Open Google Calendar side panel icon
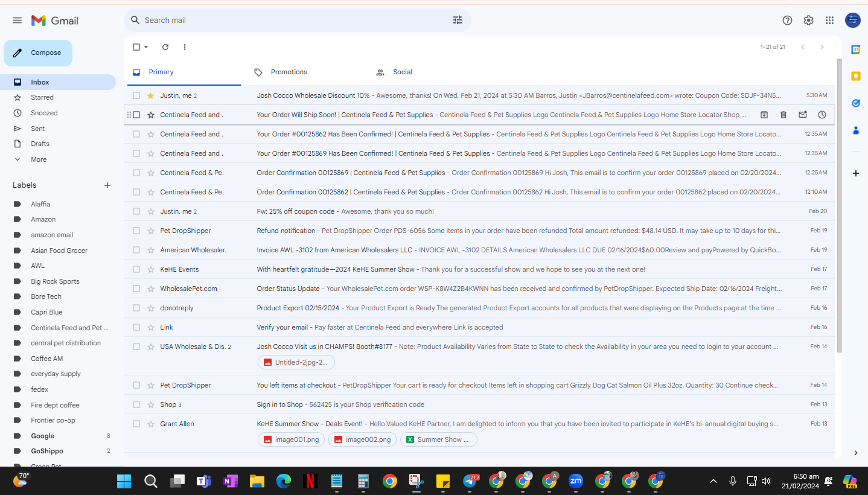The image size is (868, 495). 855,49
